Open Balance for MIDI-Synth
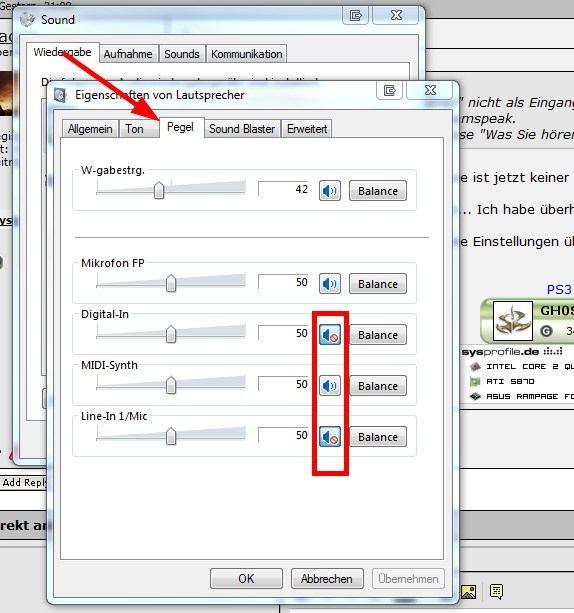This screenshot has height=613, width=574. click(x=378, y=385)
